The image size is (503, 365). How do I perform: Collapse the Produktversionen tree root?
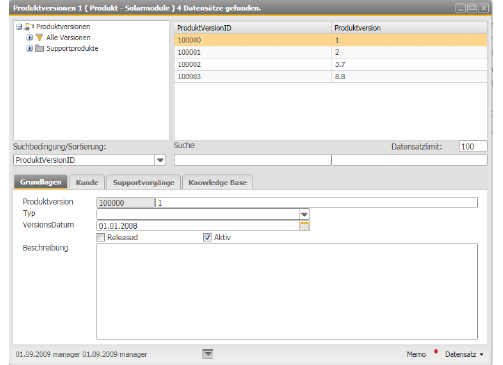click(19, 27)
